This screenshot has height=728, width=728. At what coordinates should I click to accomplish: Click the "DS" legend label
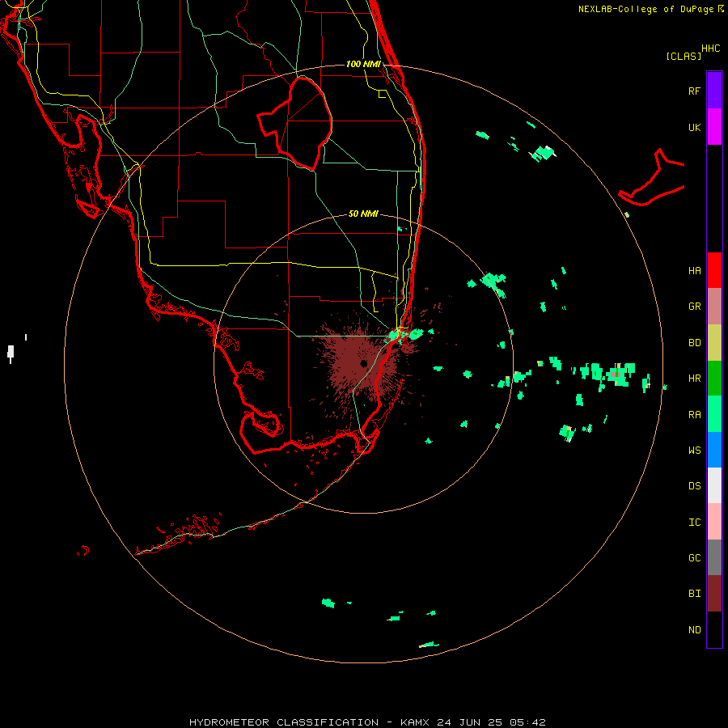694,486
